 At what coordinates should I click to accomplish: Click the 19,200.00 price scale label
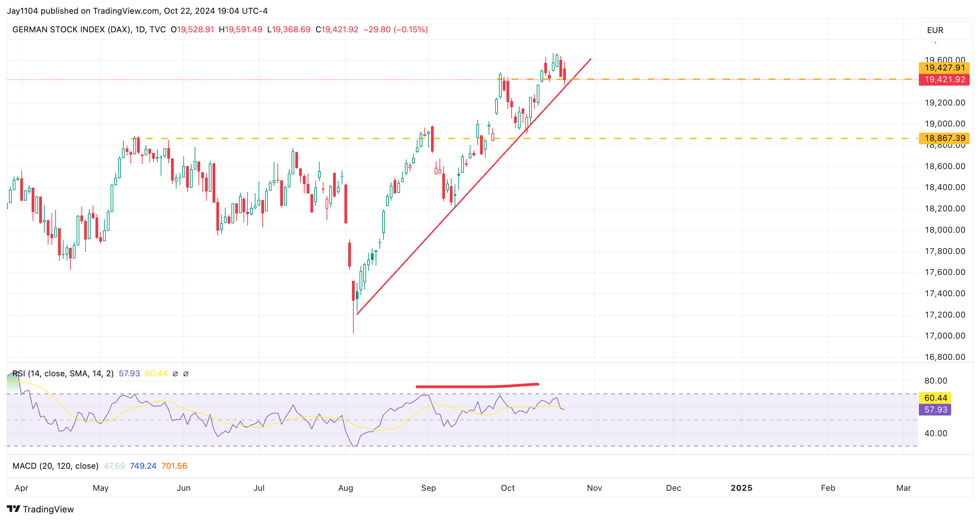pos(945,103)
